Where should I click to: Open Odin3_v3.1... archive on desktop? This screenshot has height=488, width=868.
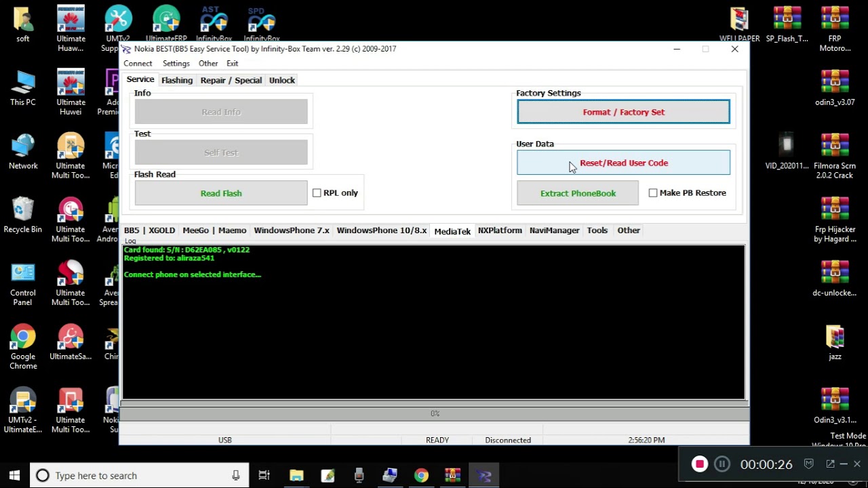tap(835, 407)
